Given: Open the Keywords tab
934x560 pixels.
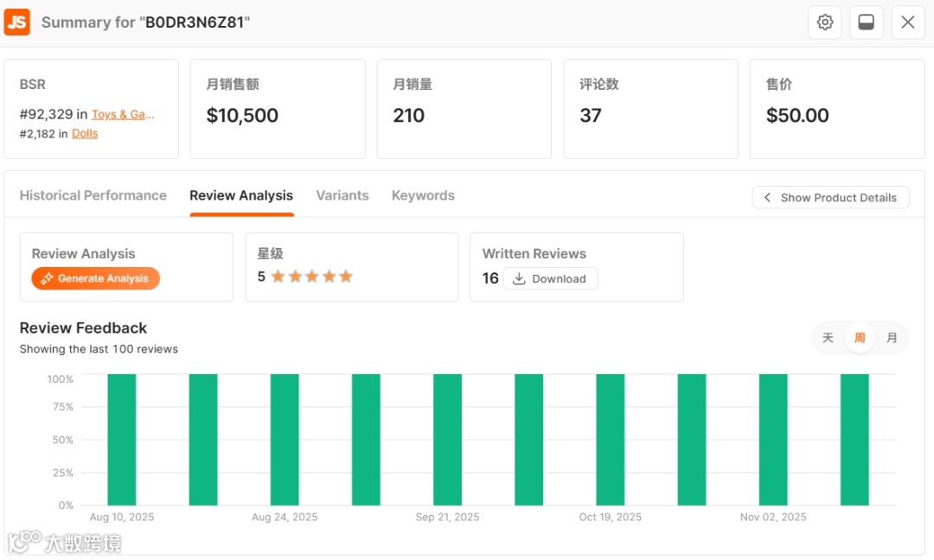Looking at the screenshot, I should [x=423, y=195].
